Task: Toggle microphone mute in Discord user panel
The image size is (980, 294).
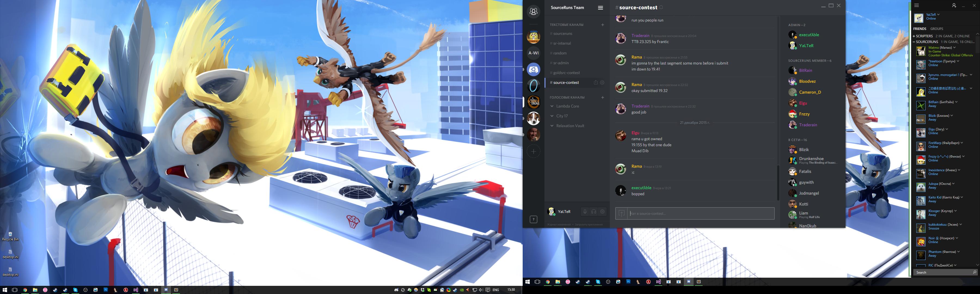Action: pyautogui.click(x=585, y=212)
